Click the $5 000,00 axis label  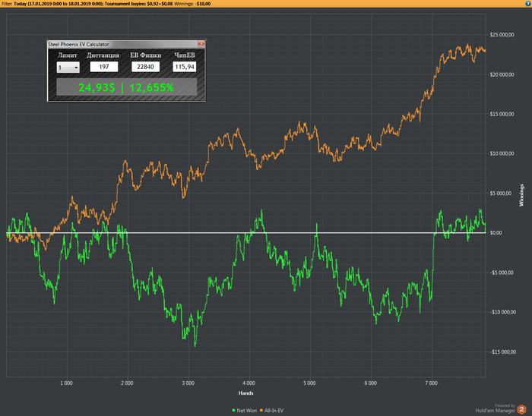pos(500,194)
